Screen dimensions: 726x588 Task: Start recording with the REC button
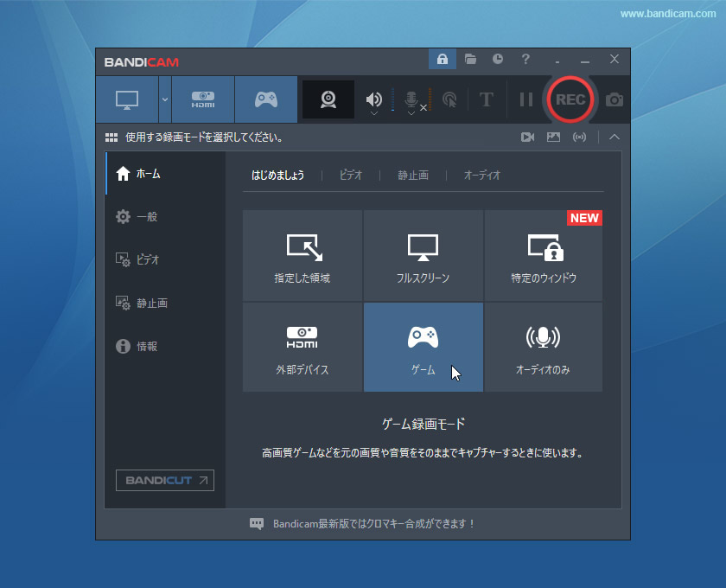pos(570,99)
